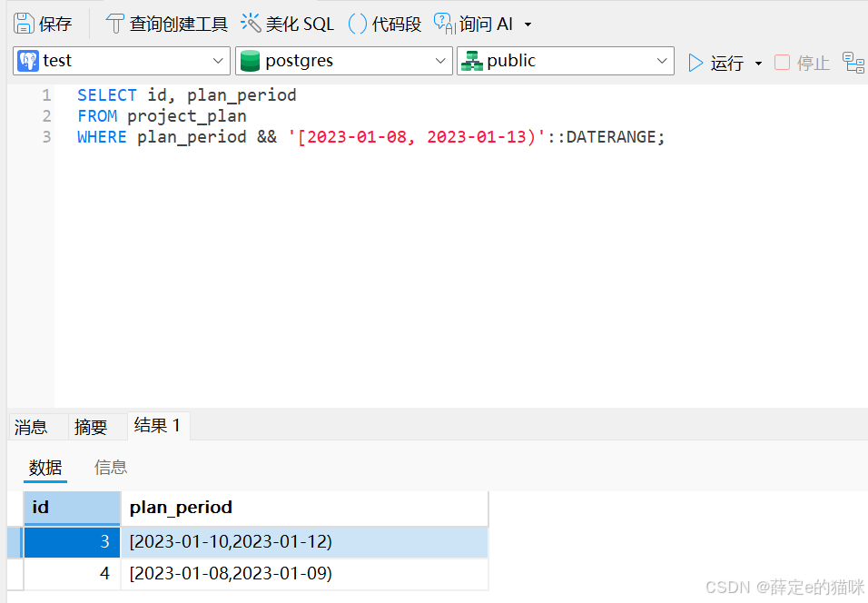The image size is (868, 603).
Task: Click the Ask AI (询问 AI) icon
Action: (445, 24)
